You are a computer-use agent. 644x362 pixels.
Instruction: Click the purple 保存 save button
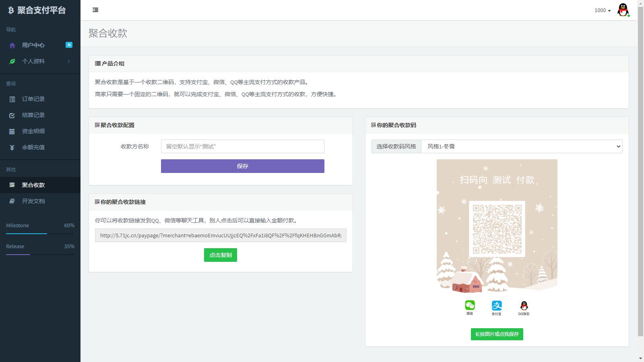242,166
